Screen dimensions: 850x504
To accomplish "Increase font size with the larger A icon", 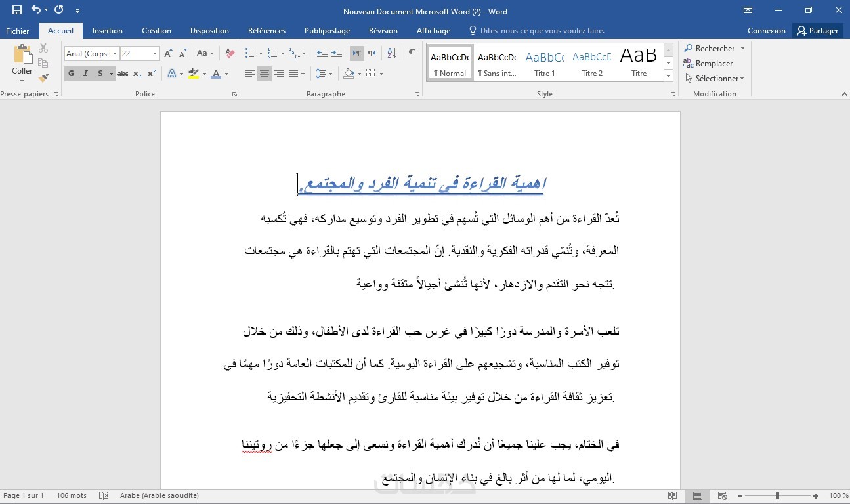I will (x=169, y=54).
